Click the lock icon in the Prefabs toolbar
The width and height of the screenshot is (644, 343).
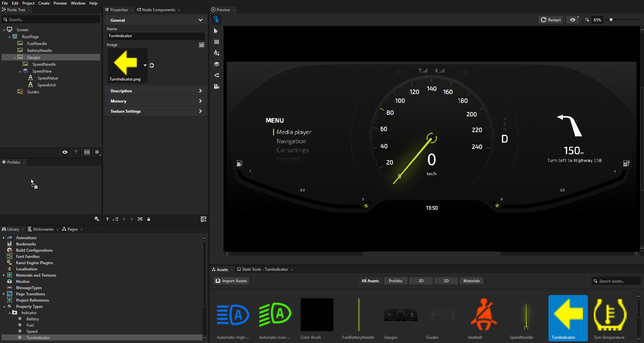point(149,219)
